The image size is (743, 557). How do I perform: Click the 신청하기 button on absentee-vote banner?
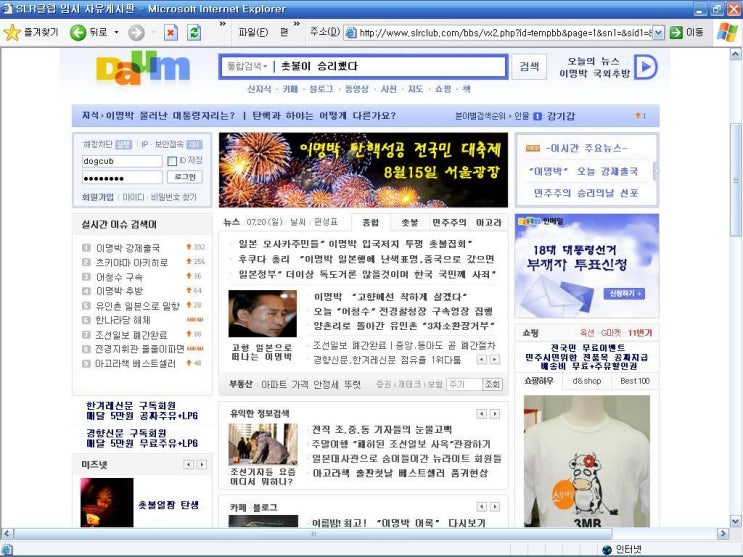[x=624, y=294]
